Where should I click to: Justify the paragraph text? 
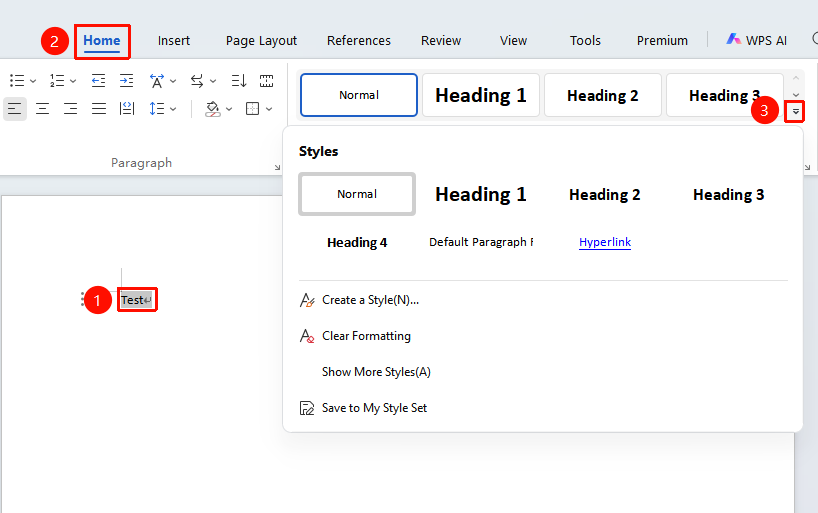click(99, 109)
